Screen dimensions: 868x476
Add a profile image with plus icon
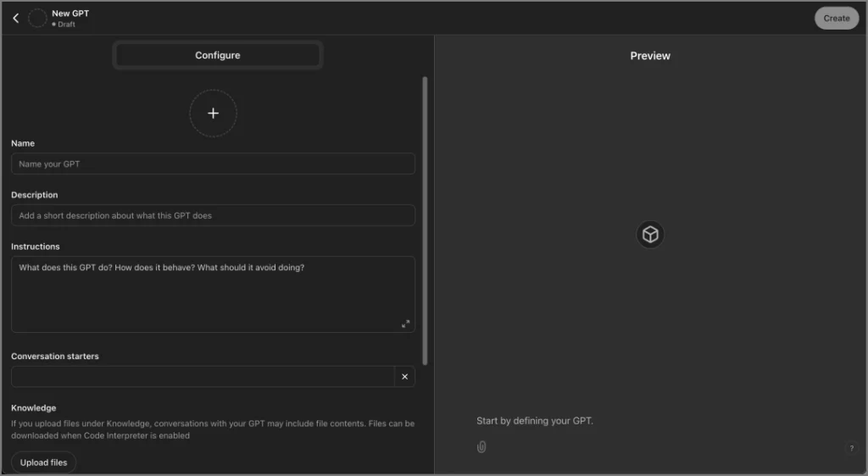(x=213, y=113)
